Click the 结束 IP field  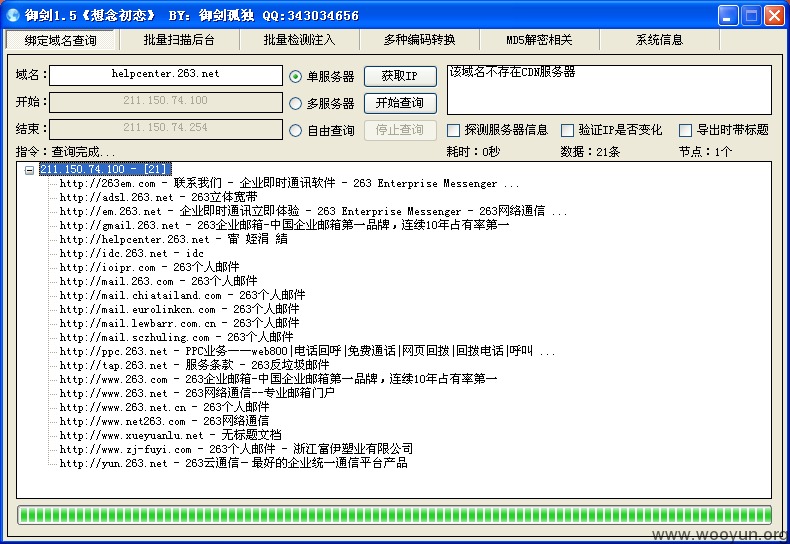(166, 129)
